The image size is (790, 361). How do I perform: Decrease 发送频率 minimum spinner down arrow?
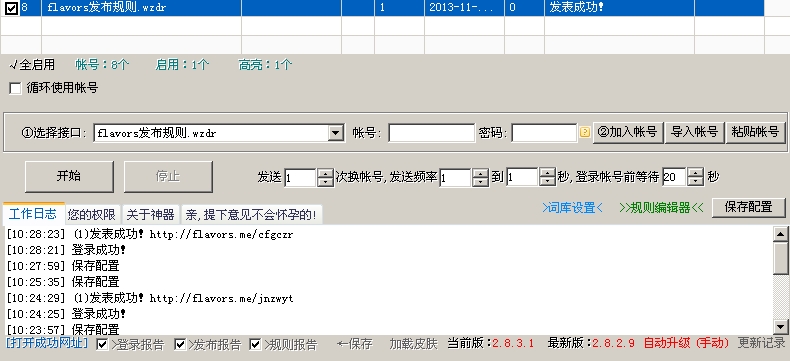[481, 181]
